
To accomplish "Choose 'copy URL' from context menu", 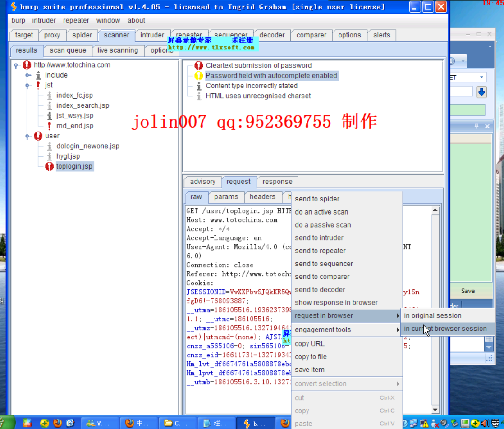I will tap(347, 344).
